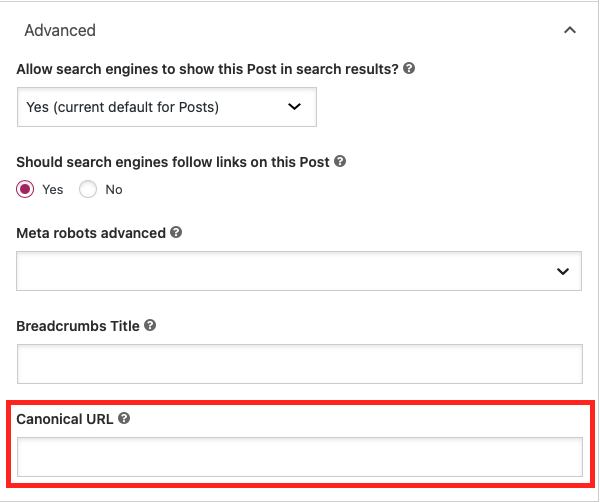Select the No radio button for following links
Image resolution: width=600 pixels, height=502 pixels.
[88, 189]
